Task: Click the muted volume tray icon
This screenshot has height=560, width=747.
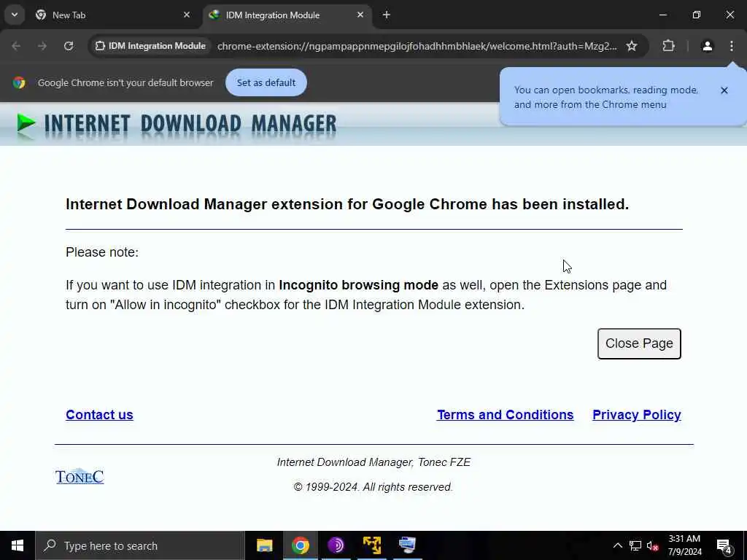Action: [x=653, y=545]
